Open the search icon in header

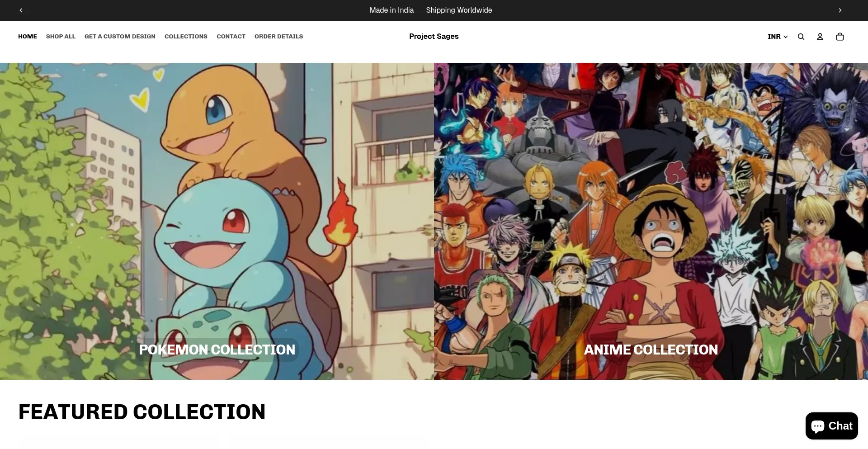tap(801, 37)
